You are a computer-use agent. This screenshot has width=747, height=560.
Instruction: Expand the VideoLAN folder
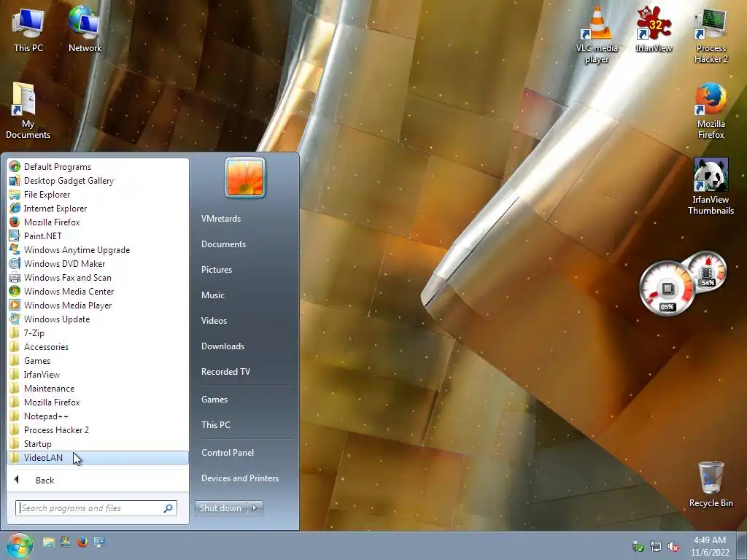pyautogui.click(x=98, y=457)
